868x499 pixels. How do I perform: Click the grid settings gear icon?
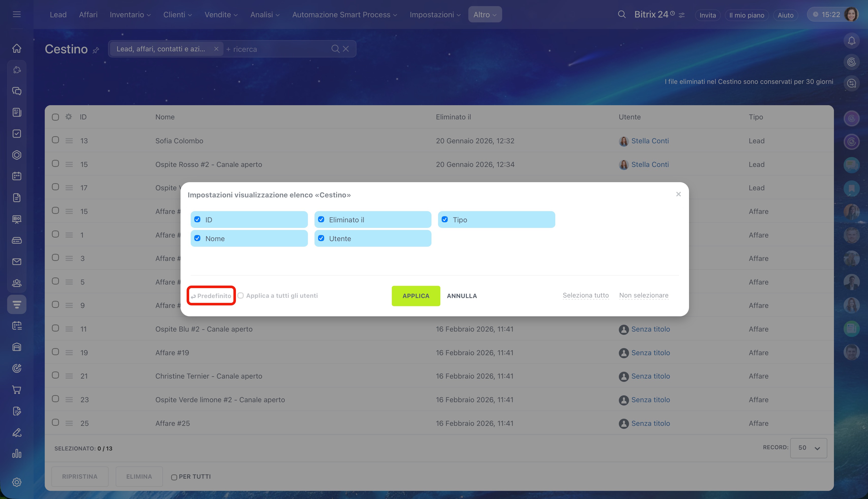[69, 117]
